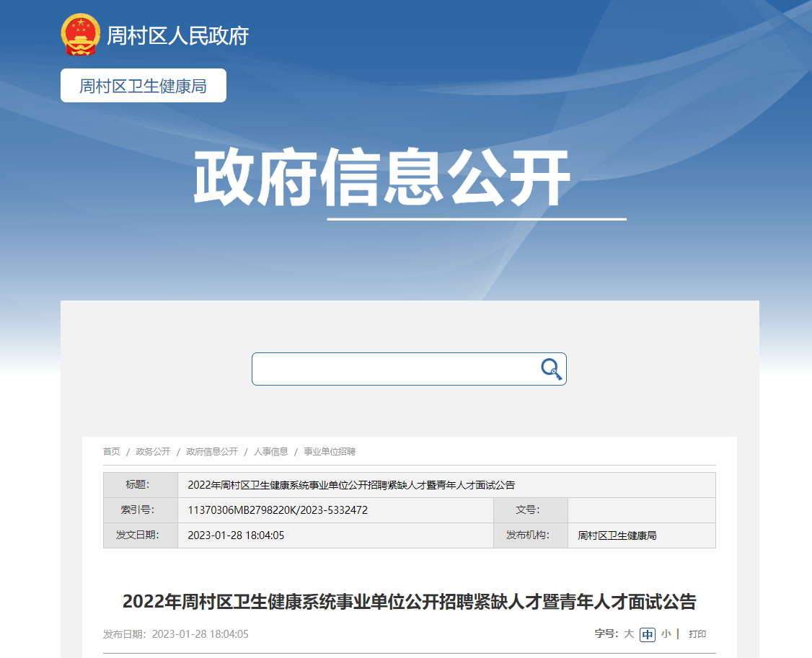Switch font size to 小
Viewport: 812px width, 658px height.
coord(666,634)
